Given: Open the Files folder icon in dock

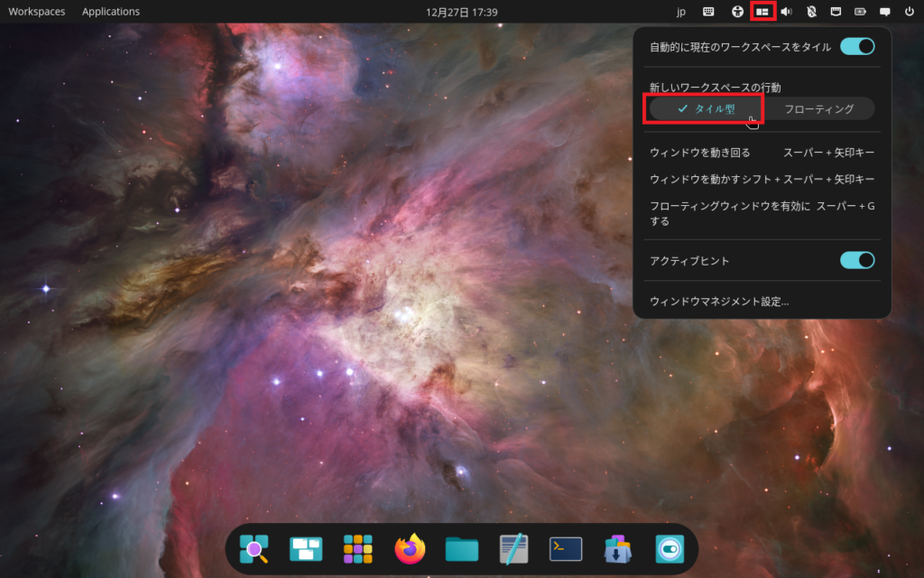Looking at the screenshot, I should 462,548.
